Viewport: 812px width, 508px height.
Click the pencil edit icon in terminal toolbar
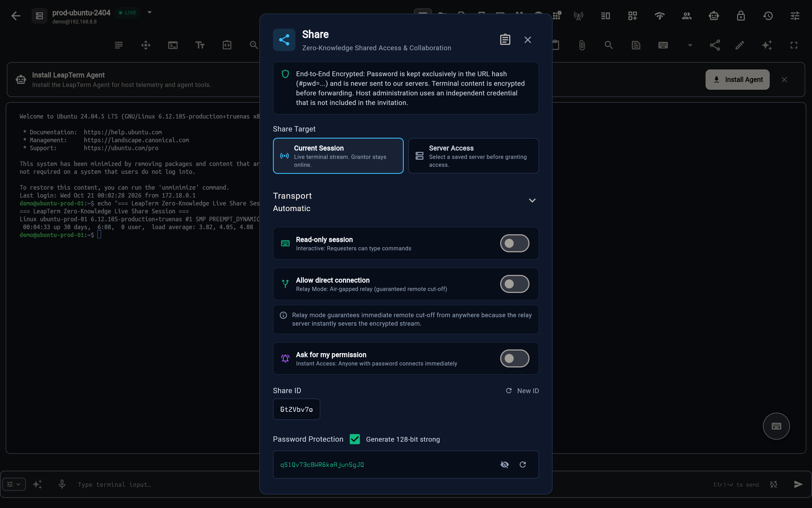[740, 45]
